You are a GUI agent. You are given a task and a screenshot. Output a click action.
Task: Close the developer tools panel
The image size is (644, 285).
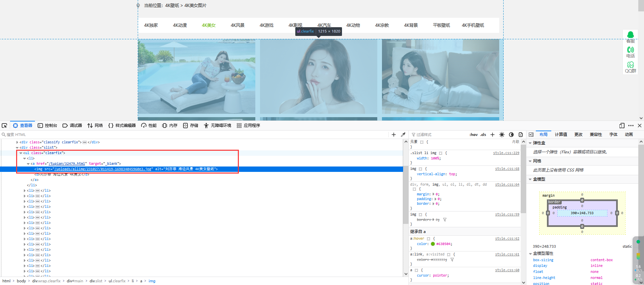pyautogui.click(x=640, y=126)
